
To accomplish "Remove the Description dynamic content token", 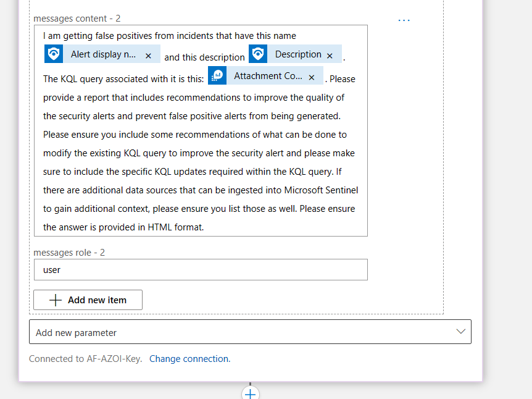I will coord(330,56).
